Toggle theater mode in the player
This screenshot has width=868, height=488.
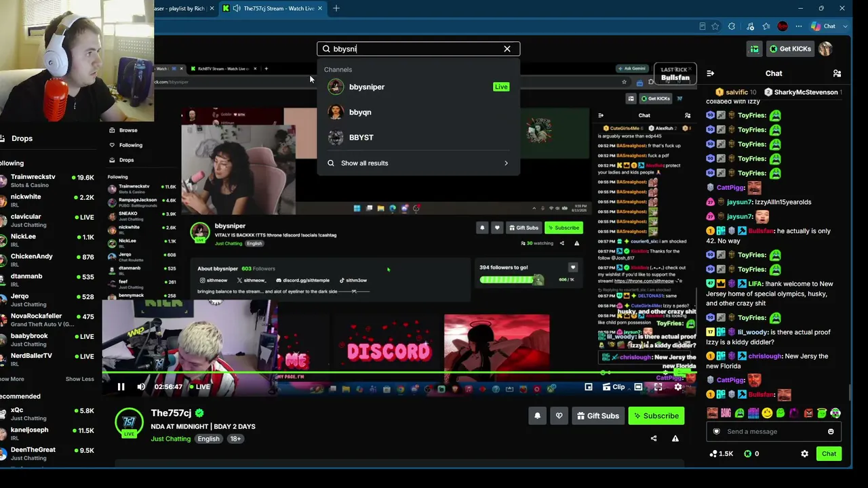[638, 387]
